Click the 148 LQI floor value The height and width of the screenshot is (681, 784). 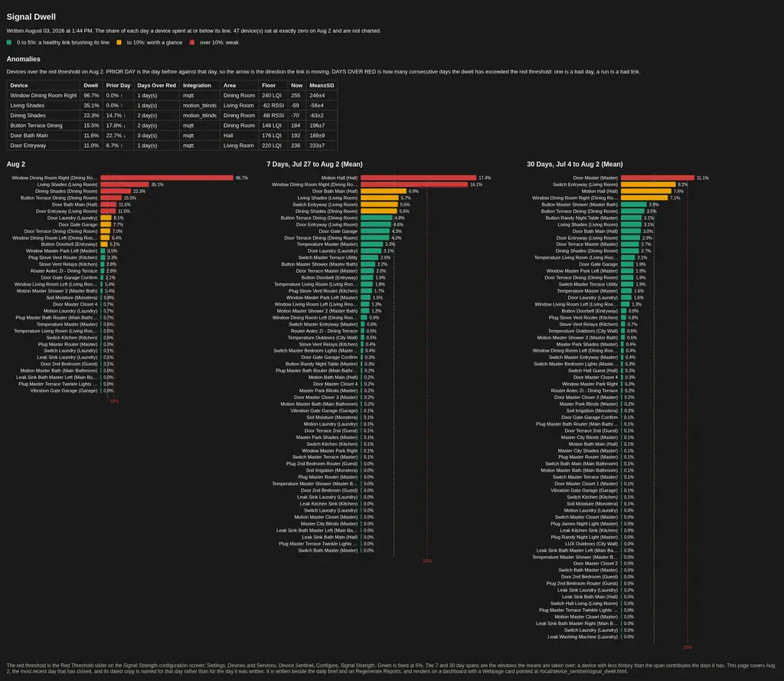[272, 126]
